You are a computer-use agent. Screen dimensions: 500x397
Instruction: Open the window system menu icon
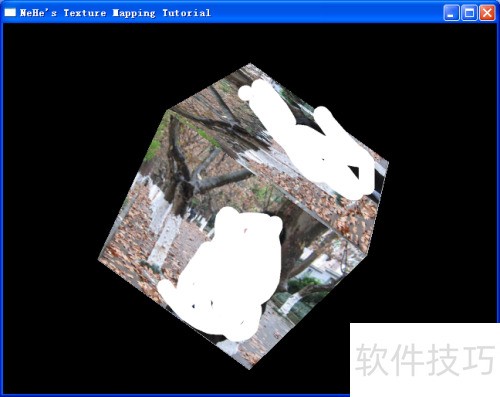[10, 13]
